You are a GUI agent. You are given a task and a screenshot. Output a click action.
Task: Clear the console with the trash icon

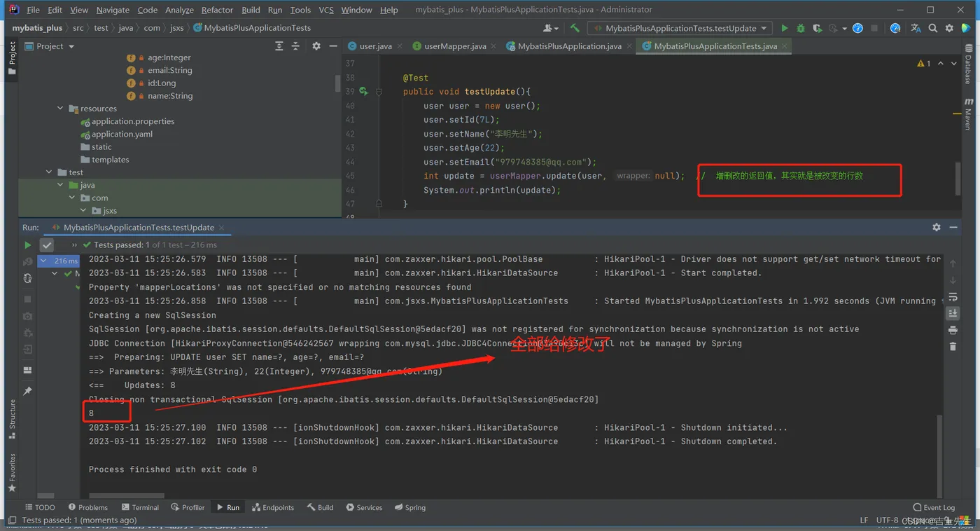pos(953,347)
